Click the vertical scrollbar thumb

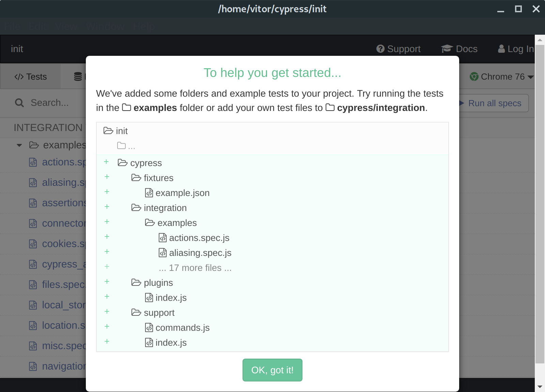coord(540,204)
